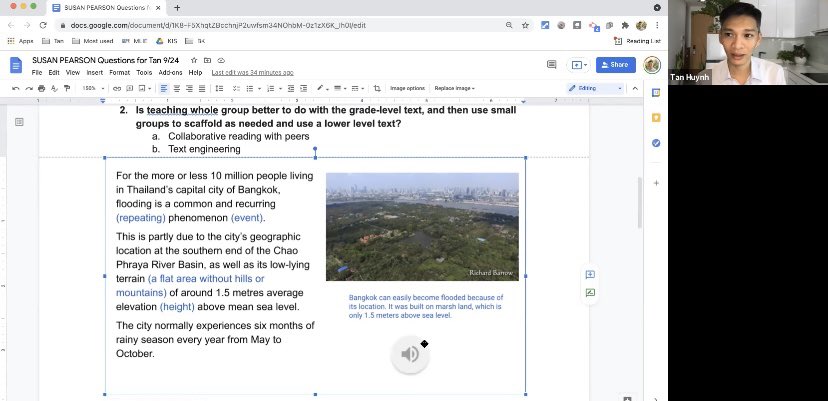
Task: Add a comment using toolbar comment icon
Action: click(129, 88)
